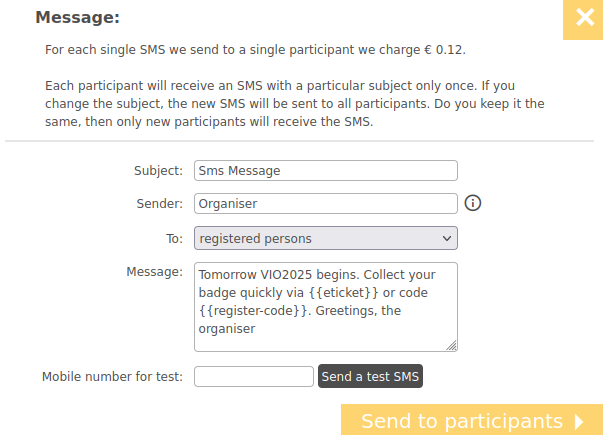The height and width of the screenshot is (435, 603).
Task: Click the 'Message:' label beside the textarea
Action: click(x=155, y=272)
